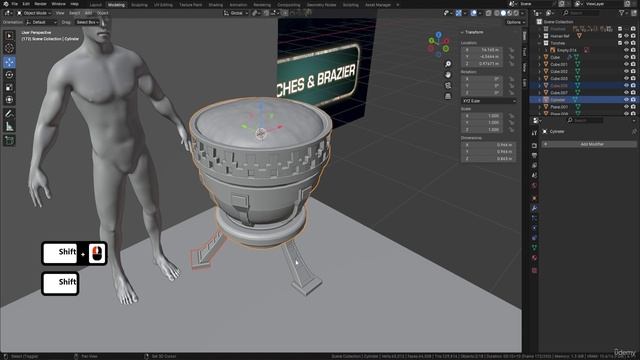Open the viewport Options dropdown

click(515, 22)
